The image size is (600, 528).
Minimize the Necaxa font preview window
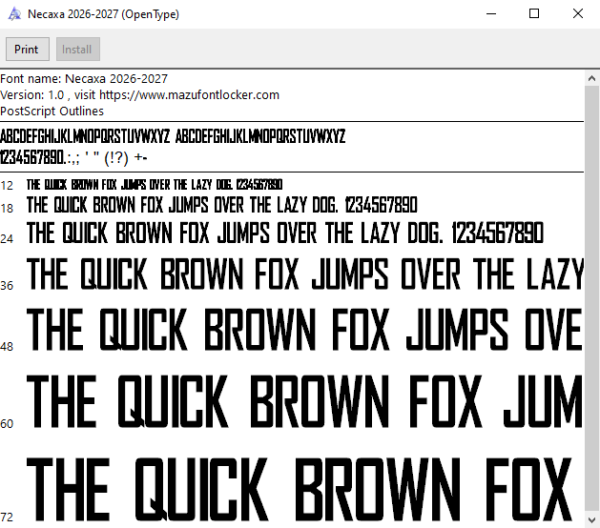point(491,14)
